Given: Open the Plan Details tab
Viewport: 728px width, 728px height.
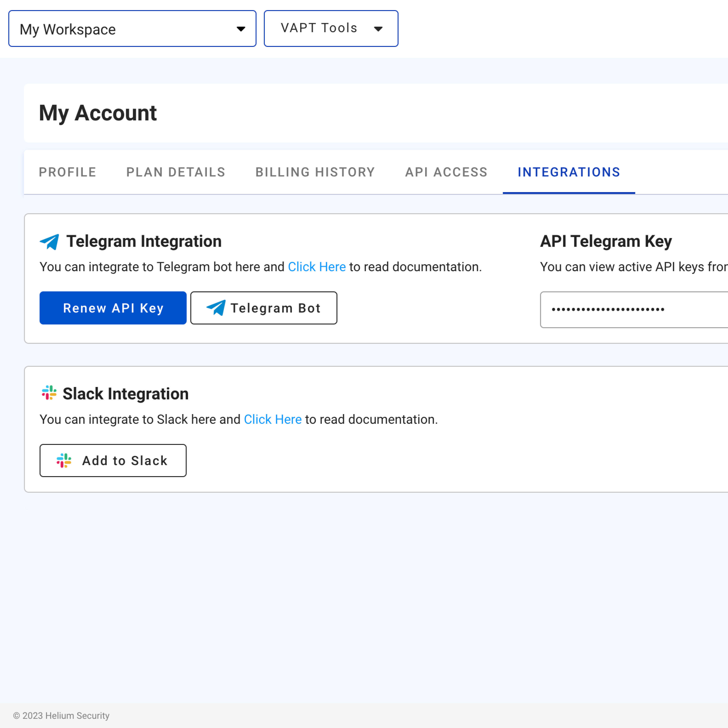Looking at the screenshot, I should pyautogui.click(x=176, y=172).
